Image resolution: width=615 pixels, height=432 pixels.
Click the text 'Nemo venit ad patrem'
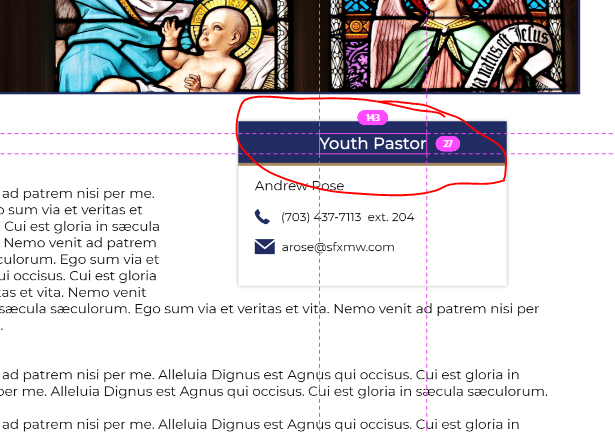pyautogui.click(x=80, y=243)
